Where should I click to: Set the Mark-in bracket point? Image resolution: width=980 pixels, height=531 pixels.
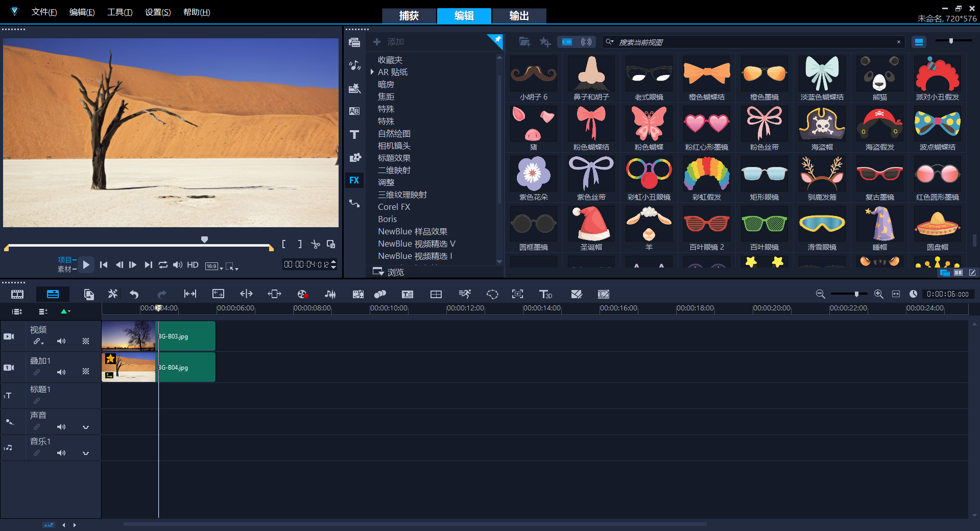point(284,244)
